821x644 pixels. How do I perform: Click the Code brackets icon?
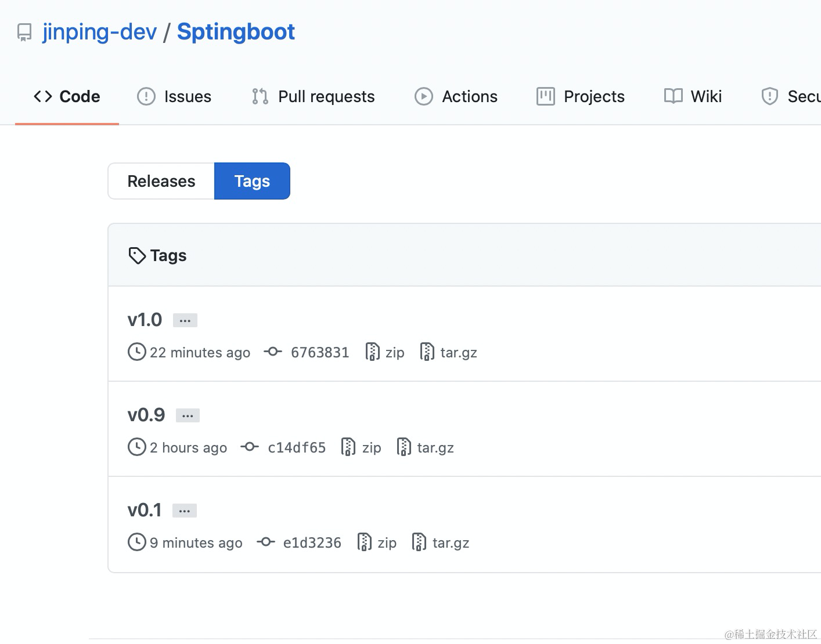[43, 96]
